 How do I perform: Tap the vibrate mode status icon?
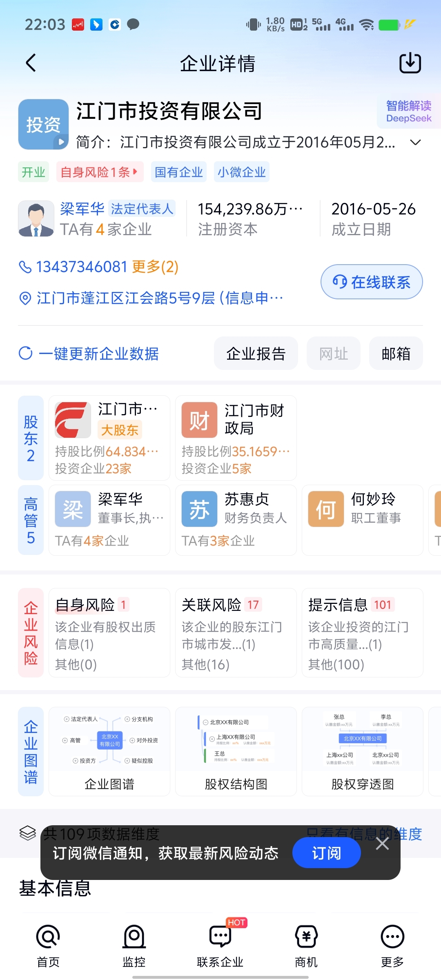254,24
